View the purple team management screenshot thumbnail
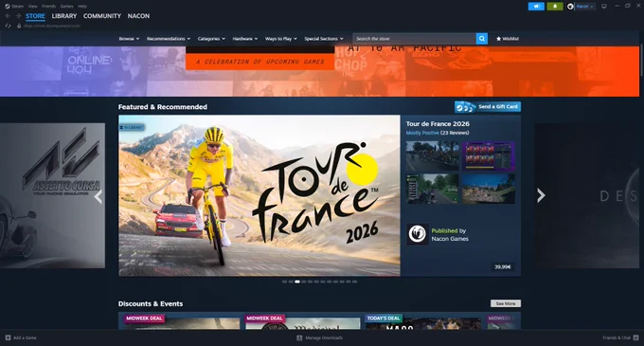The image size is (644, 346). (x=489, y=155)
